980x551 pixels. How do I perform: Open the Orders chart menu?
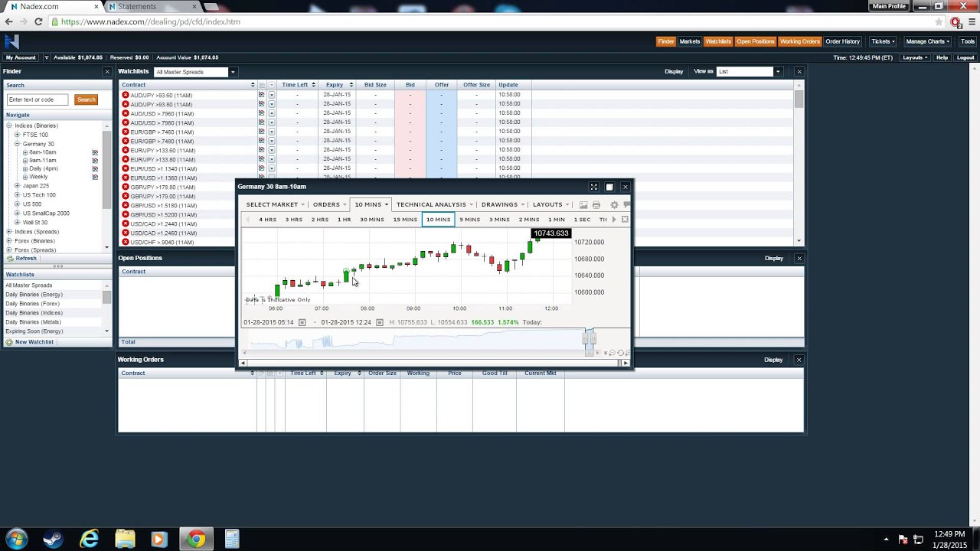tap(329, 205)
